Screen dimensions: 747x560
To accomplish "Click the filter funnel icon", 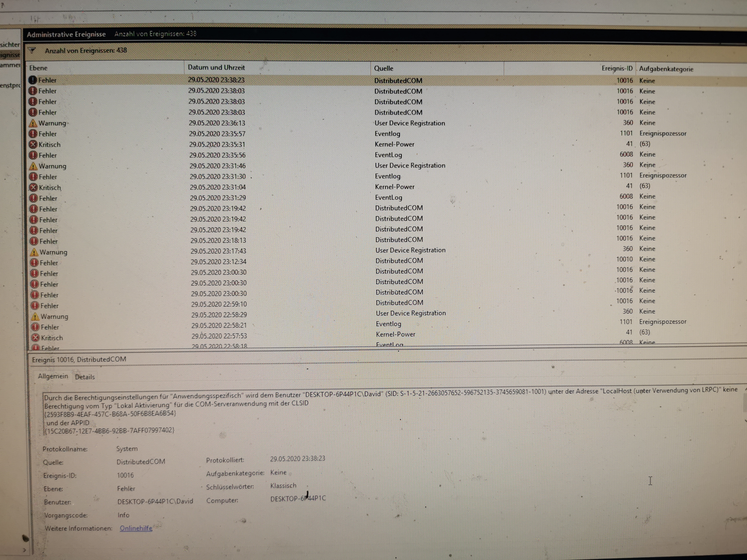I will click(32, 51).
